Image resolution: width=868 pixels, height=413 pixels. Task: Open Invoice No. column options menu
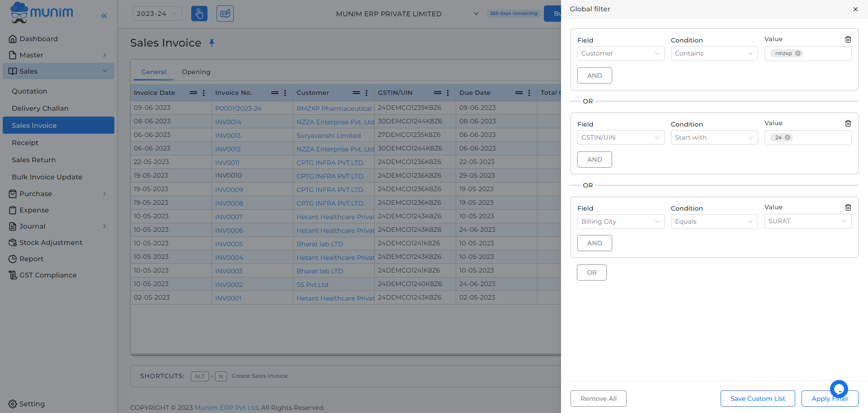tap(285, 93)
